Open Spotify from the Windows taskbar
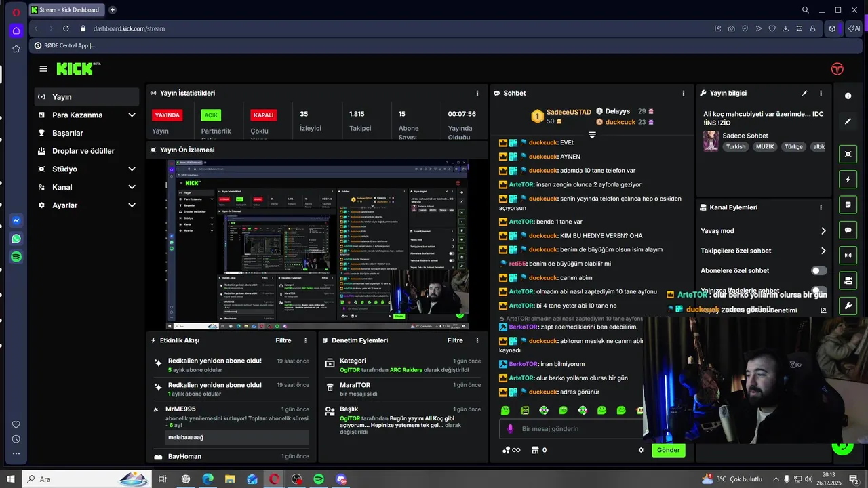 pos(319,479)
